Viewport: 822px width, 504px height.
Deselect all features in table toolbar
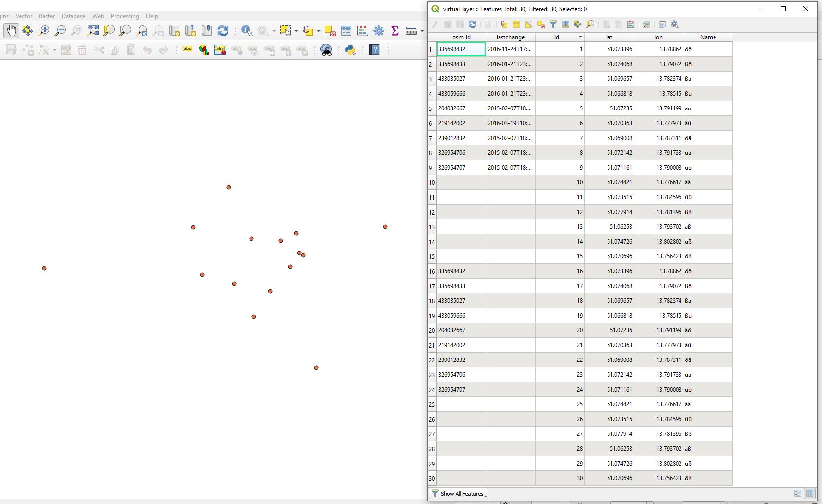(x=541, y=24)
